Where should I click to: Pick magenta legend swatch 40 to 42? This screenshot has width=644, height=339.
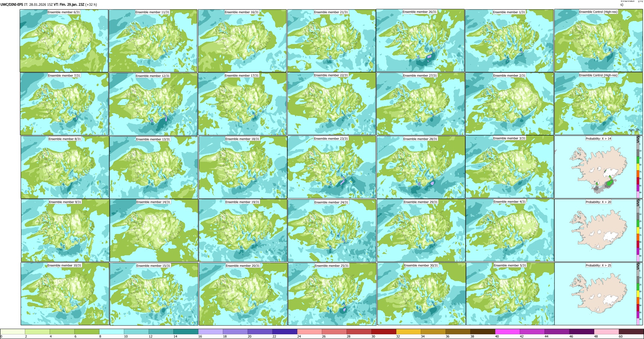[x=507, y=332]
